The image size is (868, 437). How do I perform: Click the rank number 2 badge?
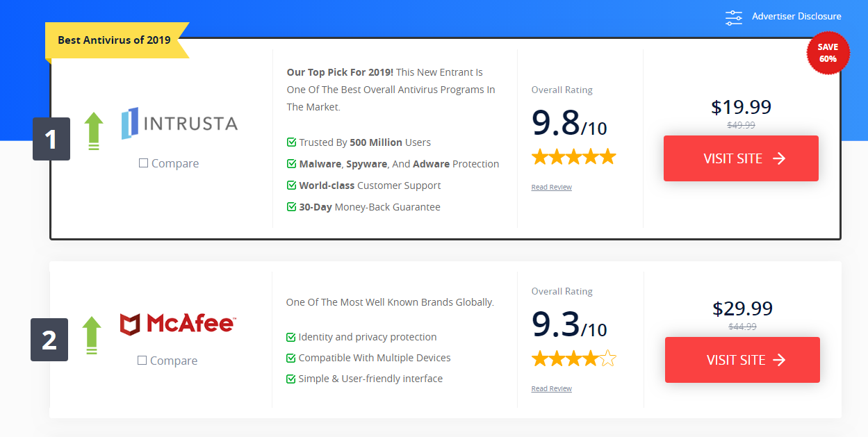coord(49,340)
